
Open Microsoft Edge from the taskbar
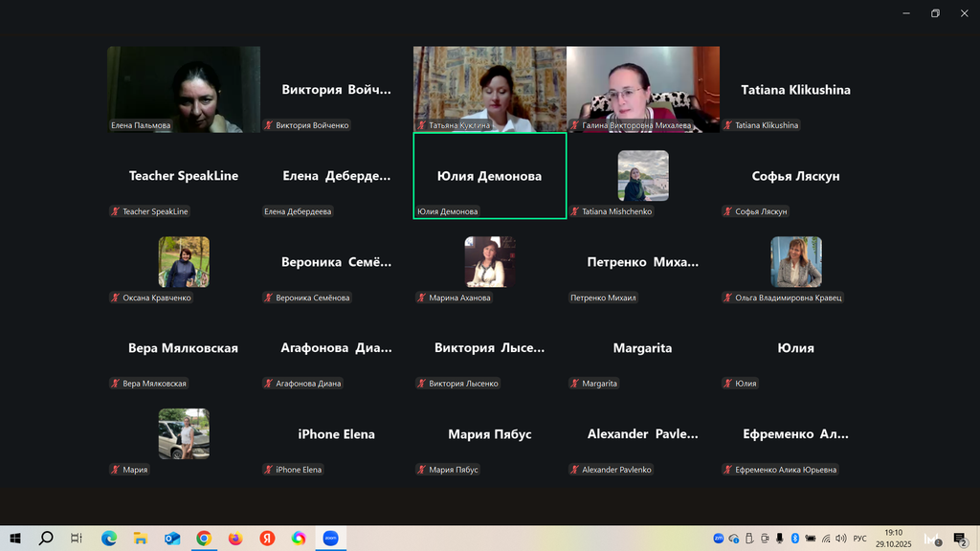tap(108, 539)
